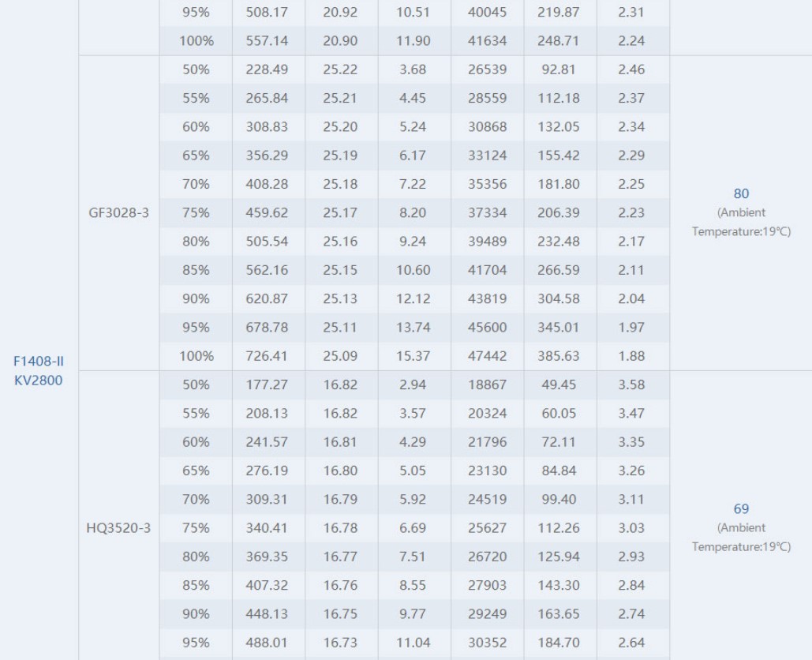Viewport: 812px width, 660px height.
Task: Click the F1408-II KV2800 motor link
Action: (39, 370)
